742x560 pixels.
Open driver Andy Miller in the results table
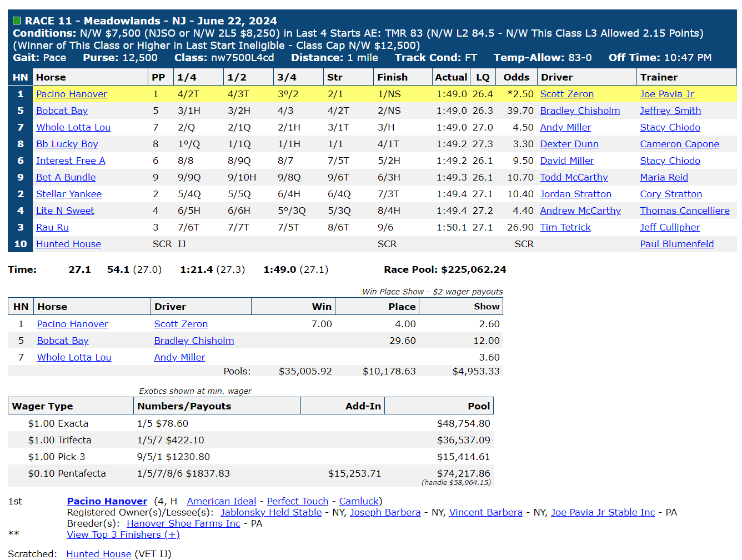(x=565, y=127)
